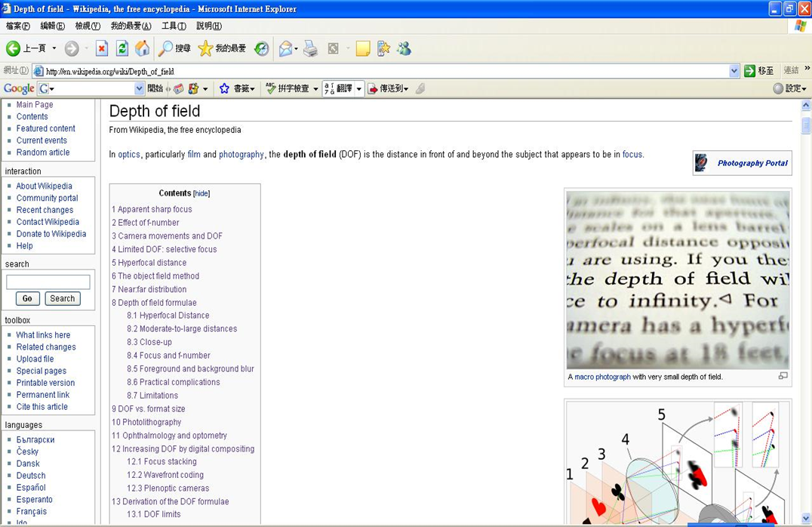The image size is (812, 527).
Task: Open the 我的最愛(A) Favorites menu
Action: tap(131, 26)
